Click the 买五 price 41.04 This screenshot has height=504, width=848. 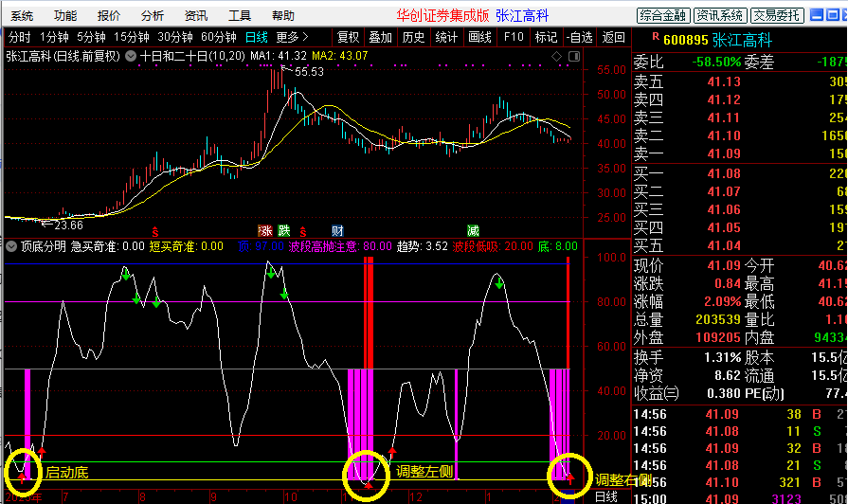(724, 246)
